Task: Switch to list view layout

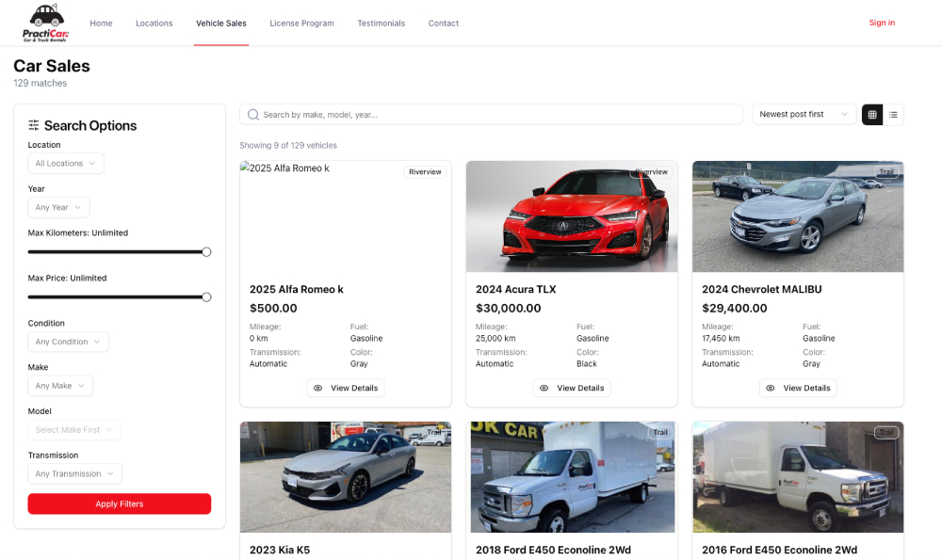Action: pyautogui.click(x=893, y=115)
